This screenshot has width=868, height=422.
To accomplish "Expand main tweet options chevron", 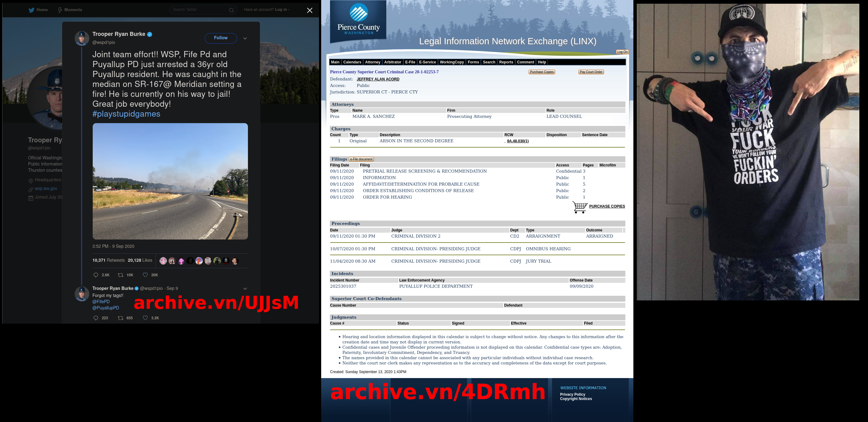I will [245, 38].
